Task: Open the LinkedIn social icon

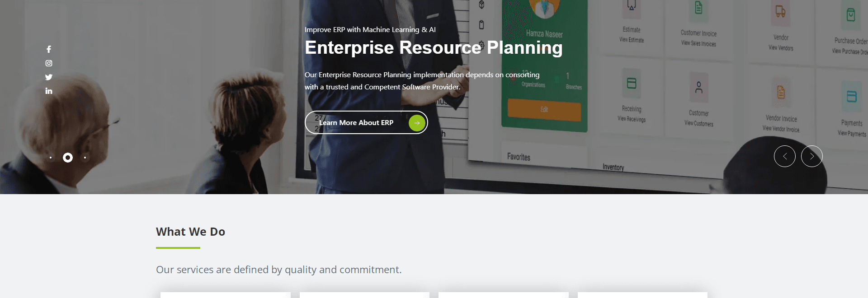Action: pyautogui.click(x=49, y=91)
